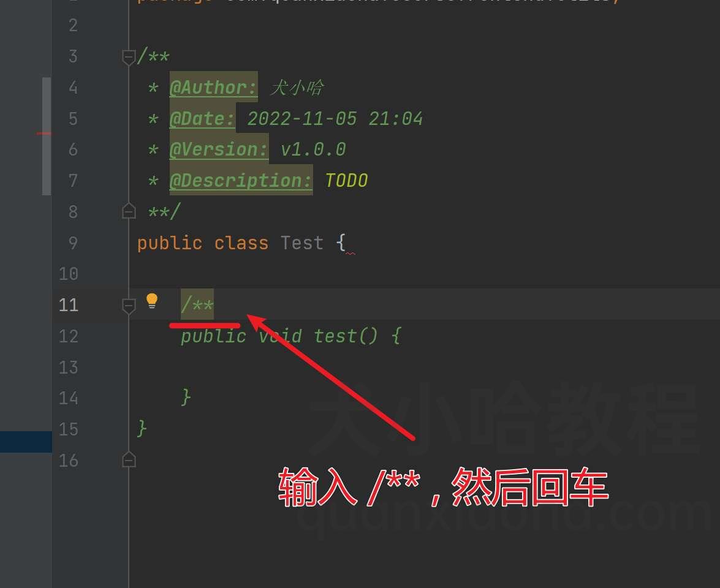Click the gray scrollbar thumb on the left edge

(x=47, y=137)
